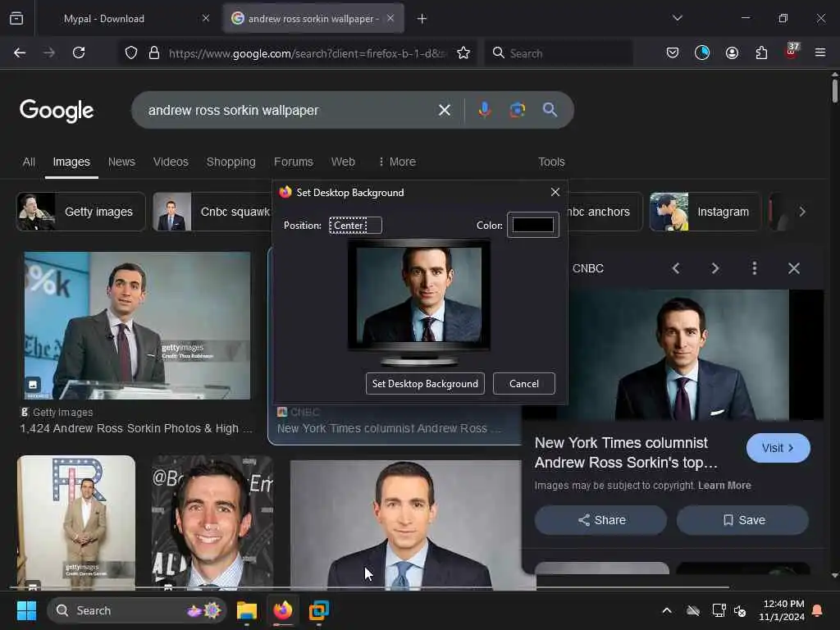Focus the browser URL address bar
The height and width of the screenshot is (630, 840).
click(x=307, y=52)
